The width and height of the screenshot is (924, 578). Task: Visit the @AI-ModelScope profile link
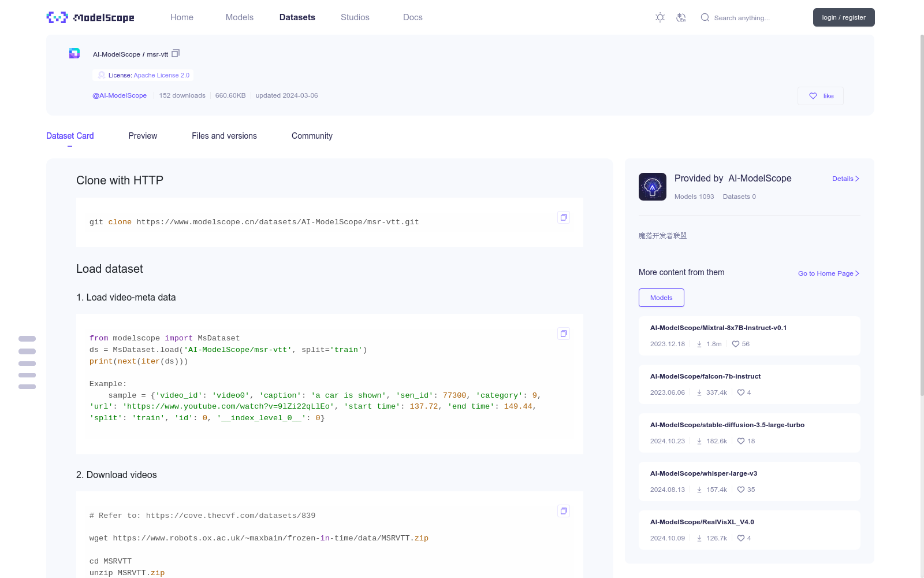point(120,95)
